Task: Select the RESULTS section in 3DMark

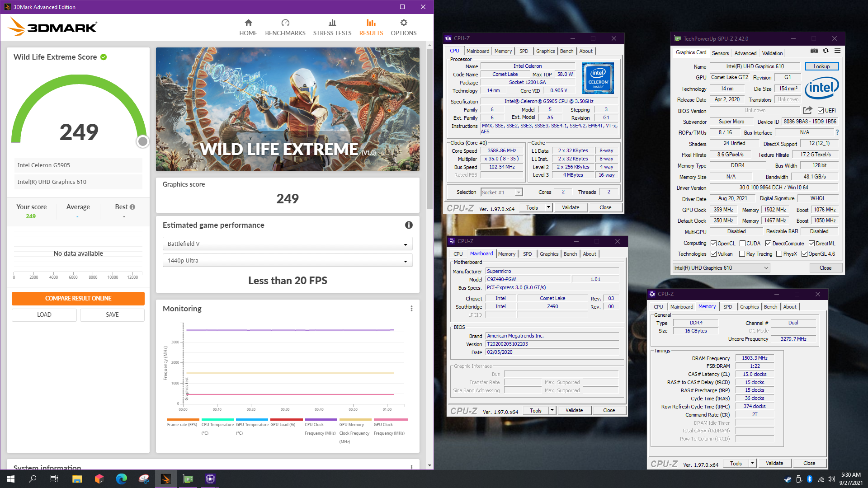Action: [x=371, y=28]
